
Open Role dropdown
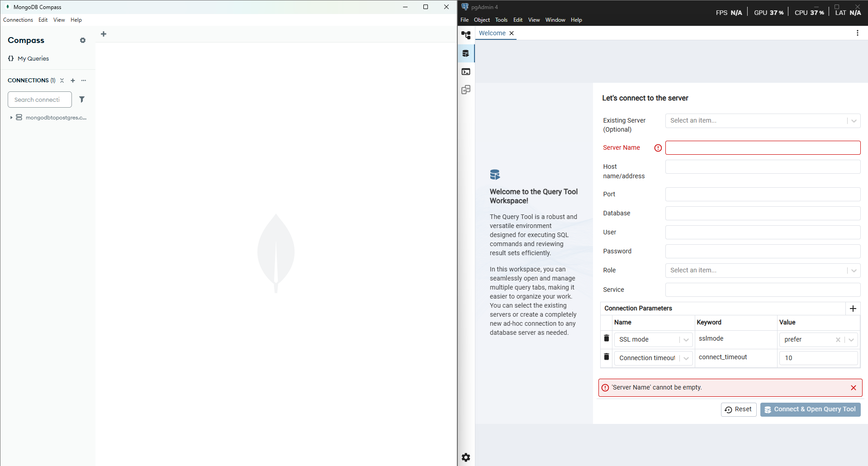click(763, 271)
